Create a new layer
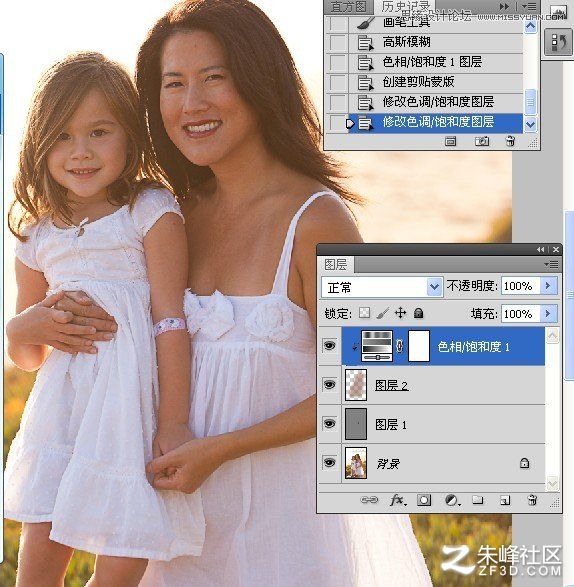The height and width of the screenshot is (587, 574). [505, 500]
